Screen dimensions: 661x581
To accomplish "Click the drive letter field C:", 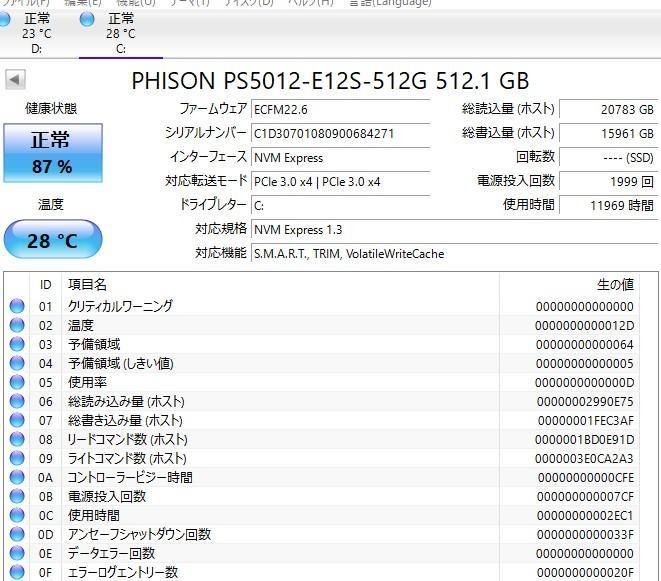I will [340, 206].
